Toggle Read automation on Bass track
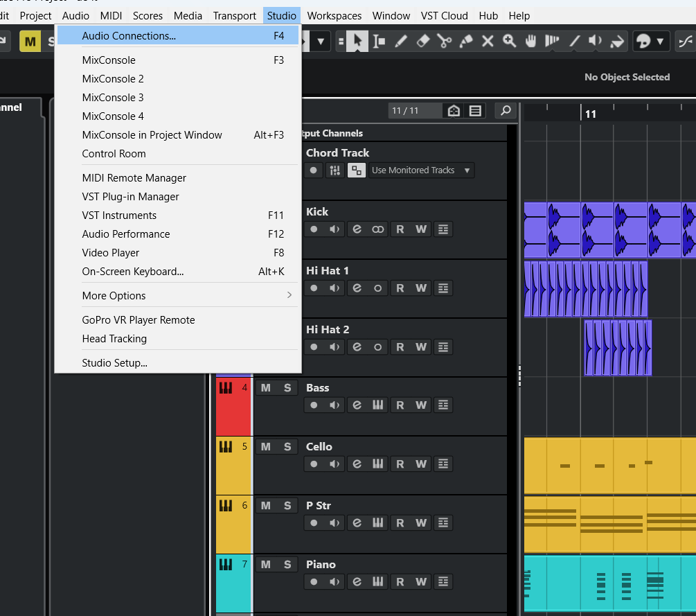The height and width of the screenshot is (616, 696). point(400,405)
